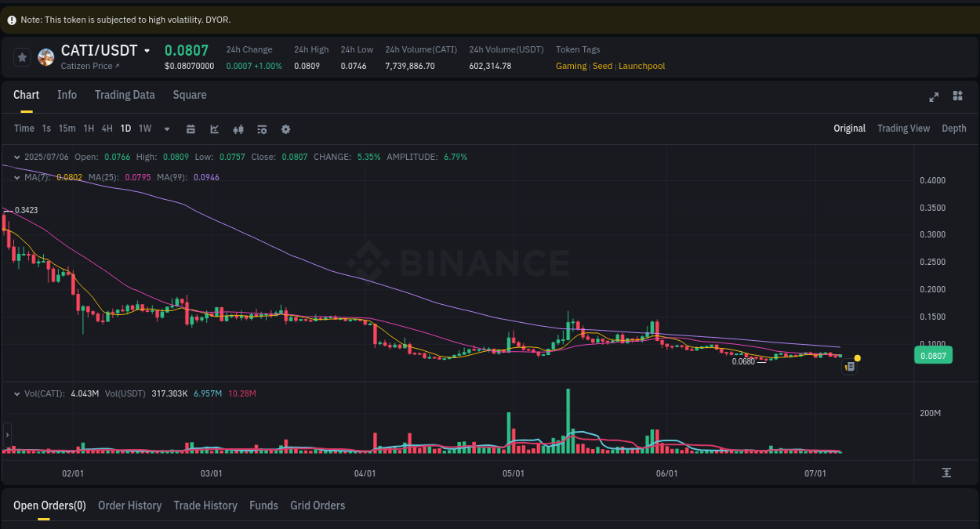
Task: Expand the chart to fullscreen
Action: tap(934, 96)
